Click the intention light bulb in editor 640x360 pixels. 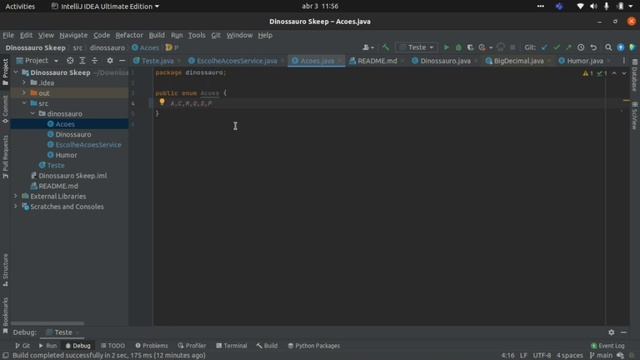coord(162,102)
